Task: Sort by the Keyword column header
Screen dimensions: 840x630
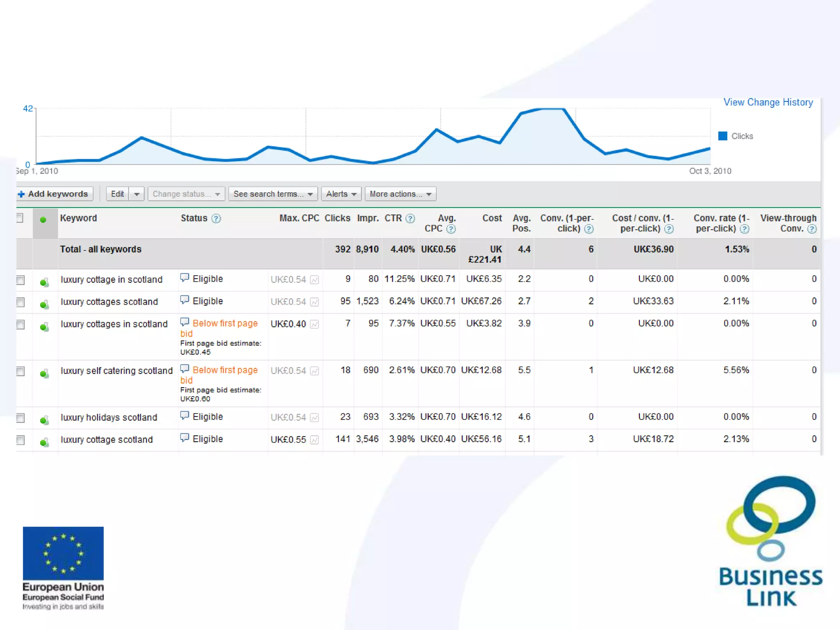Action: click(78, 218)
